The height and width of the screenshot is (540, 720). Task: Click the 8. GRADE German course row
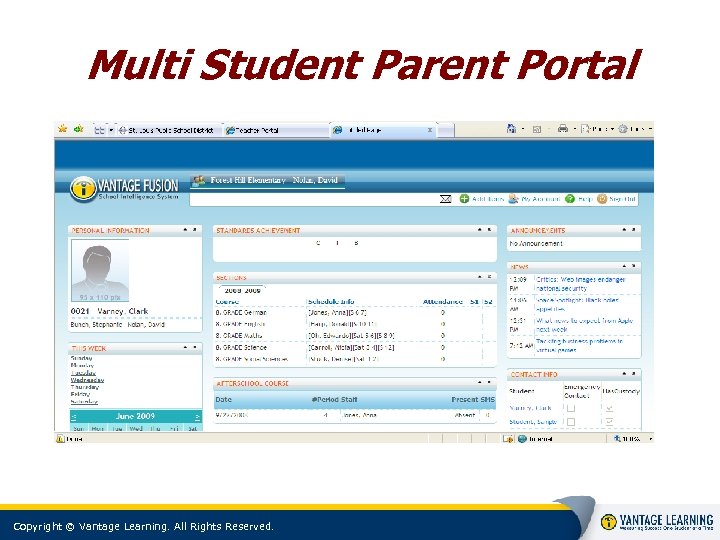pos(354,313)
